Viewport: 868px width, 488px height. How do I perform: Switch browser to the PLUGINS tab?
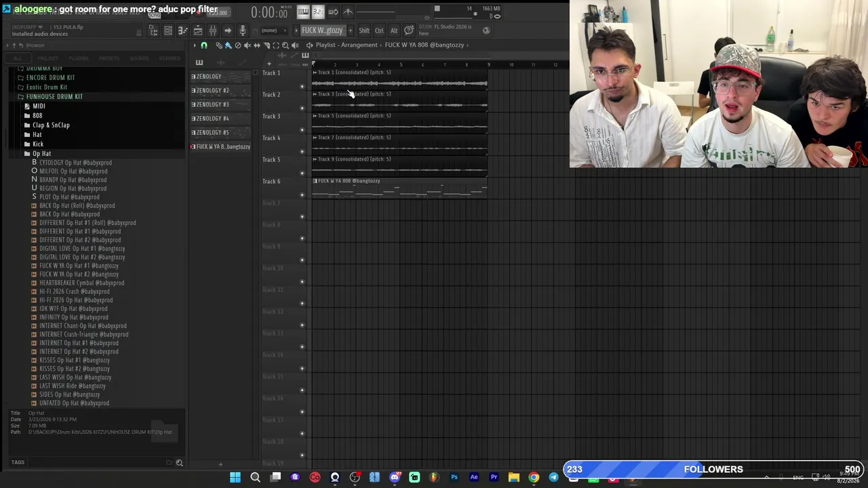pos(78,58)
